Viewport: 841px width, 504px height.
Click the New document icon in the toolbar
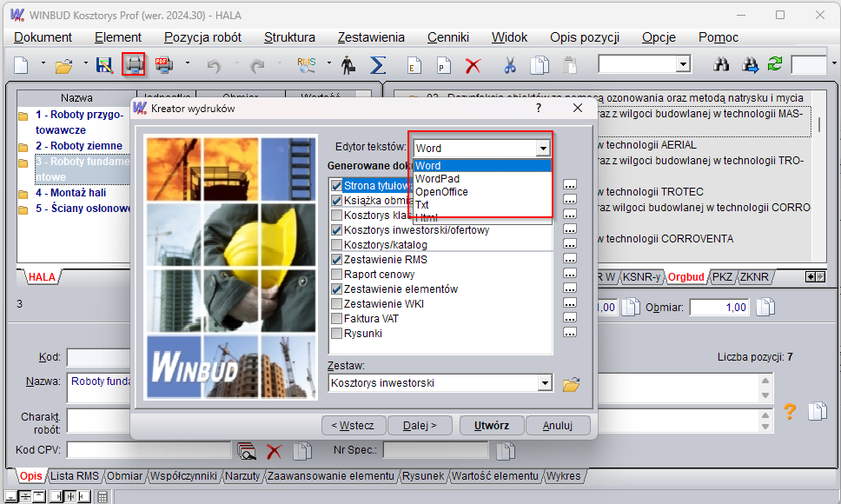click(x=21, y=65)
